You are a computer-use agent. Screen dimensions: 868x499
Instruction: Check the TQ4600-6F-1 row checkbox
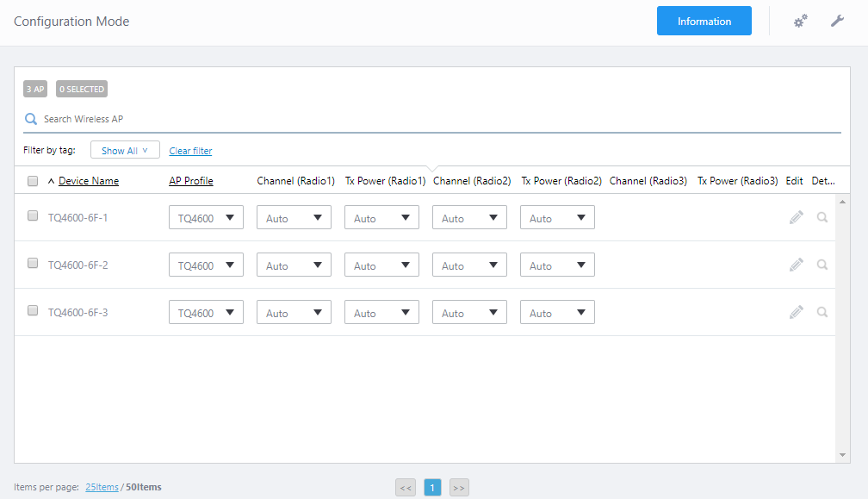[33, 215]
